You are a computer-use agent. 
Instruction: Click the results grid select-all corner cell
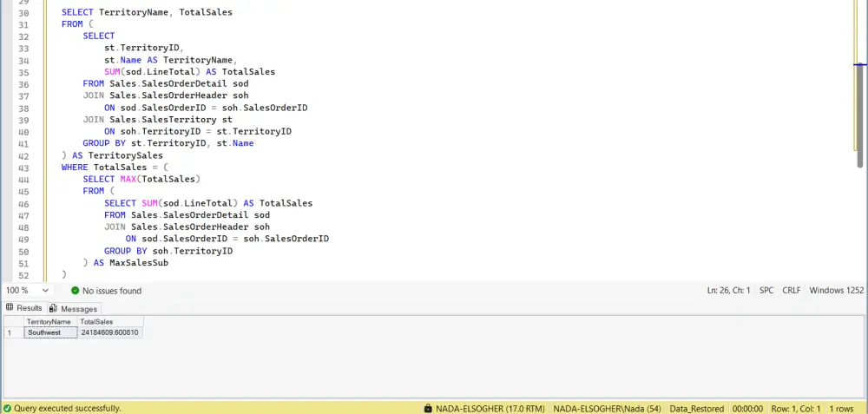tap(13, 322)
